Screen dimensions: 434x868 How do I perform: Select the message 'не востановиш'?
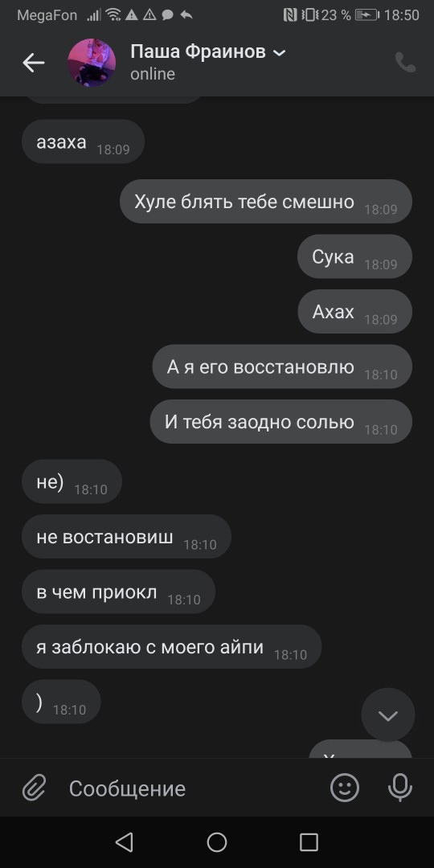point(126,536)
